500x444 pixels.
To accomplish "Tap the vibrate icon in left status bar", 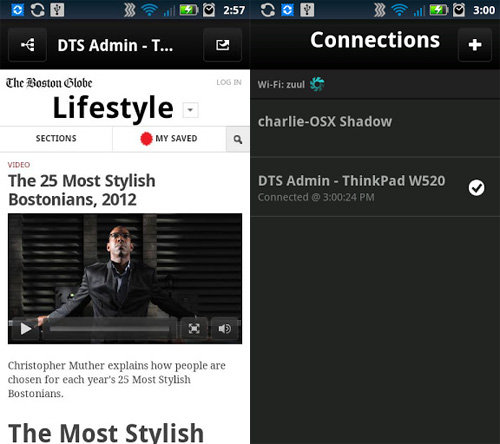I will tap(130, 10).
